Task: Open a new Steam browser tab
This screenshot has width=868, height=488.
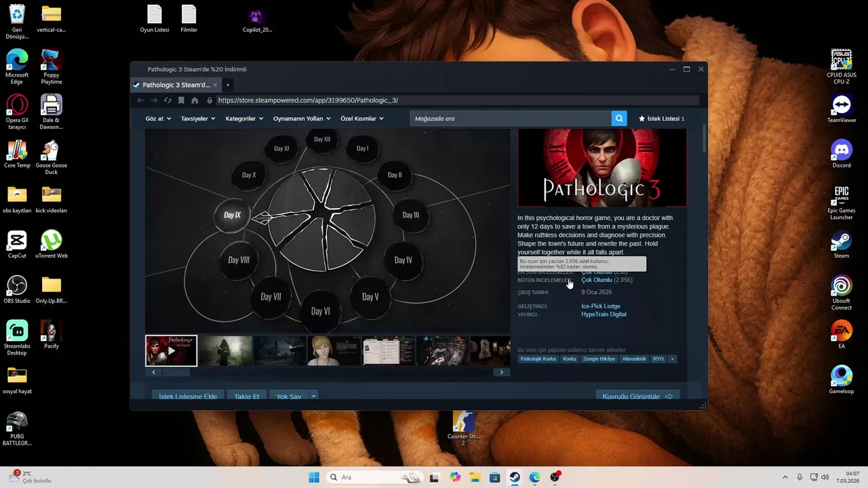Action: click(228, 85)
